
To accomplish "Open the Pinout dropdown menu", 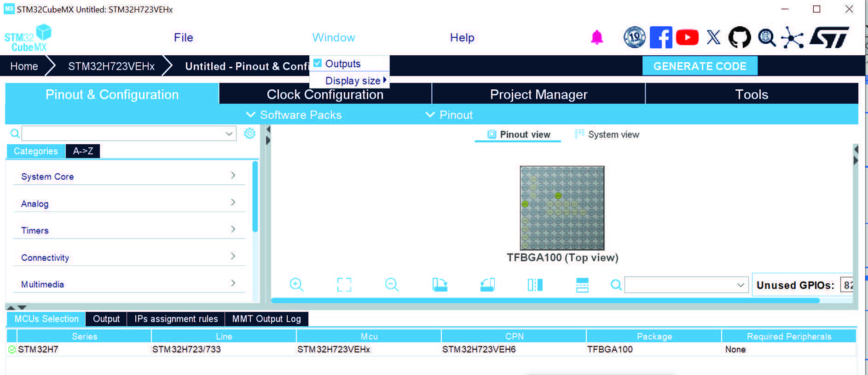I will pyautogui.click(x=449, y=115).
